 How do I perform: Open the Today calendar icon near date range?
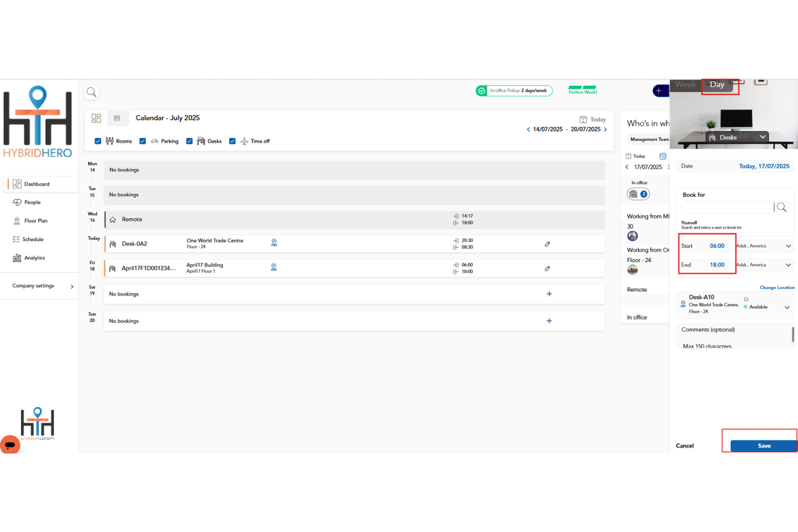coord(584,119)
